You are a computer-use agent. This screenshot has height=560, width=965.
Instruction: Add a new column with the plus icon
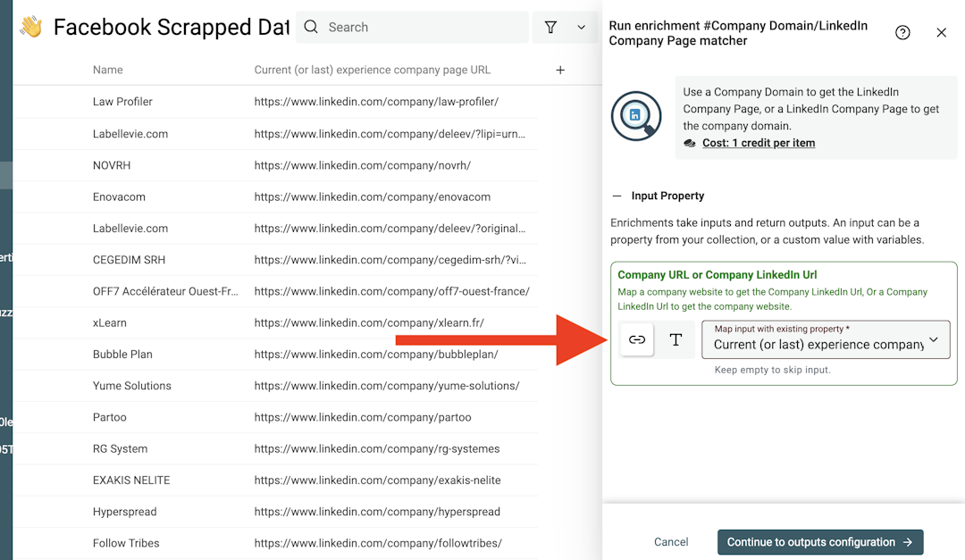[560, 69]
